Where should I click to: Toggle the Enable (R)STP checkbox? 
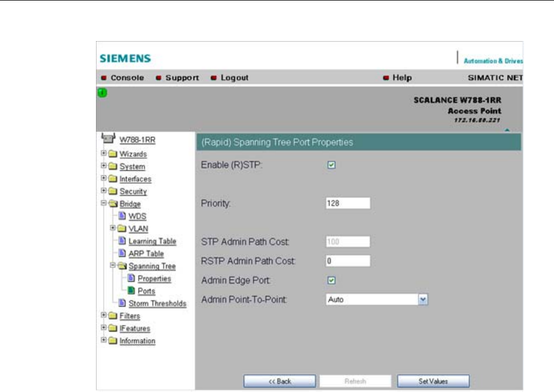[332, 165]
